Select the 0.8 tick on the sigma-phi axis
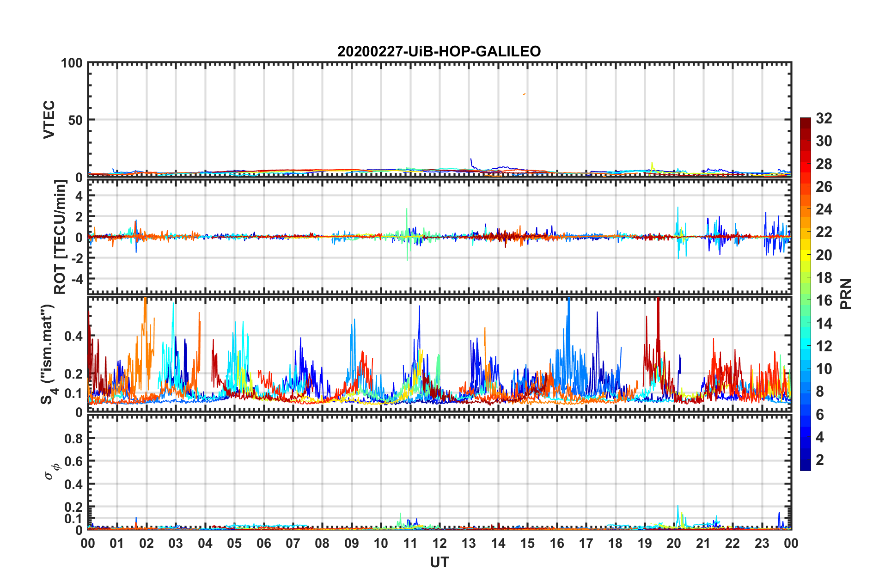879x588 pixels. 73,438
